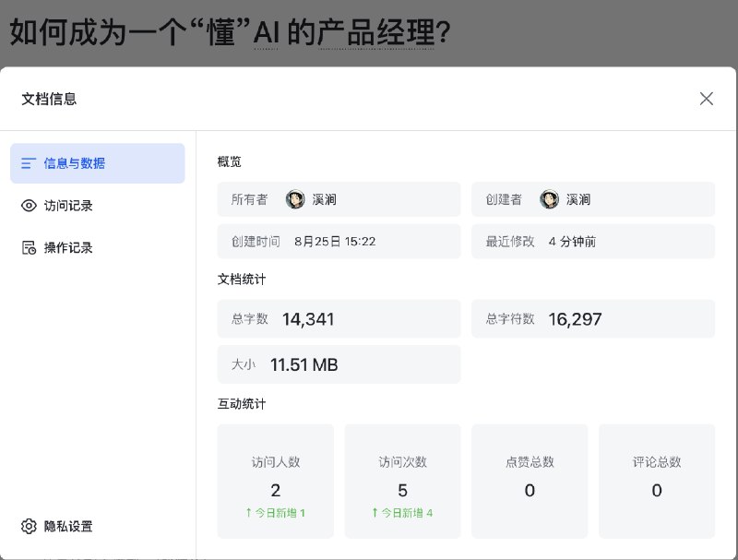Click the 文档信息 dialog title
738x560 pixels.
pos(49,99)
